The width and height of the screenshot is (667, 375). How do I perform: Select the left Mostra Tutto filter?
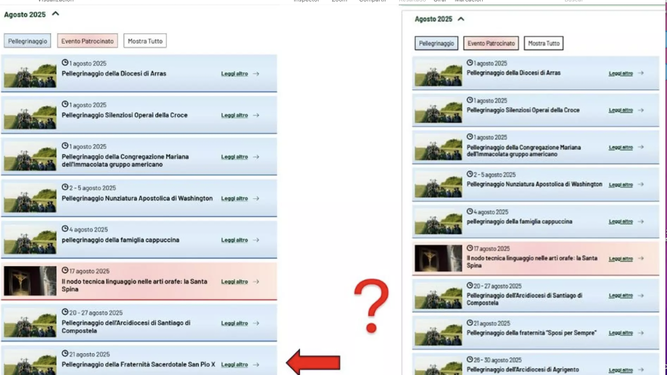click(145, 41)
